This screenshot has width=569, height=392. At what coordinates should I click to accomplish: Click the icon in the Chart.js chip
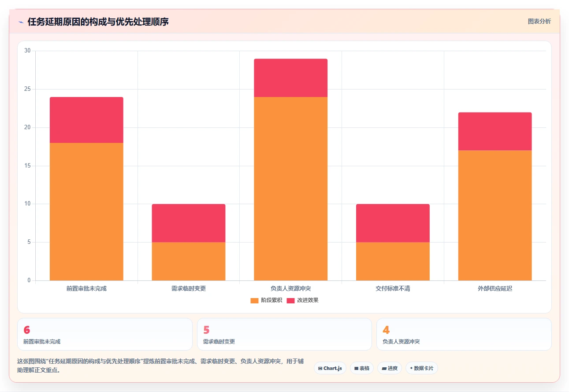pyautogui.click(x=320, y=368)
